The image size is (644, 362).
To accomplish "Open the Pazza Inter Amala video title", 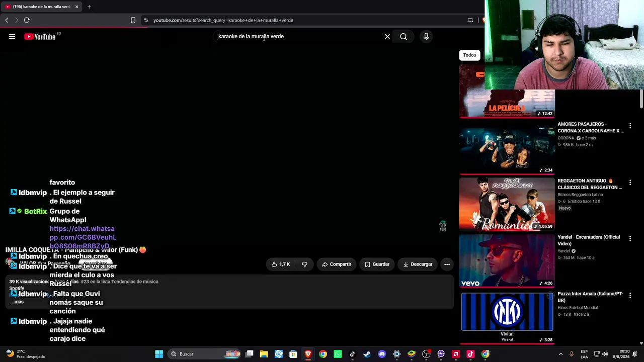I will [590, 297].
